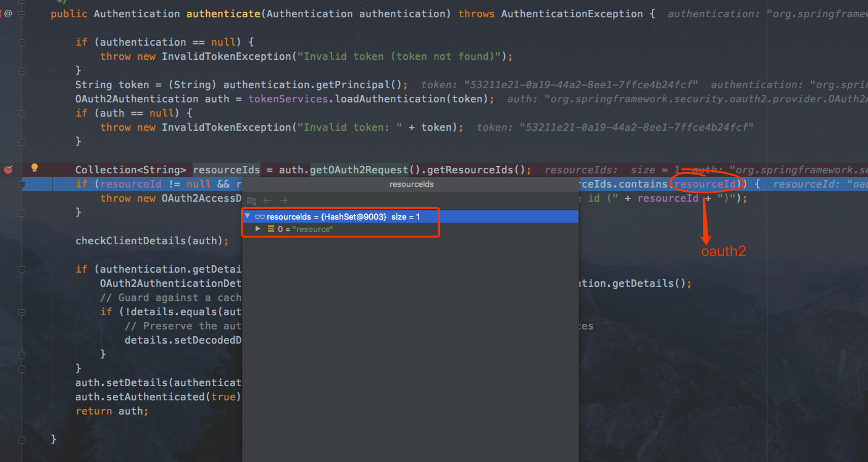Click the details.setDecodedD call

click(x=183, y=340)
